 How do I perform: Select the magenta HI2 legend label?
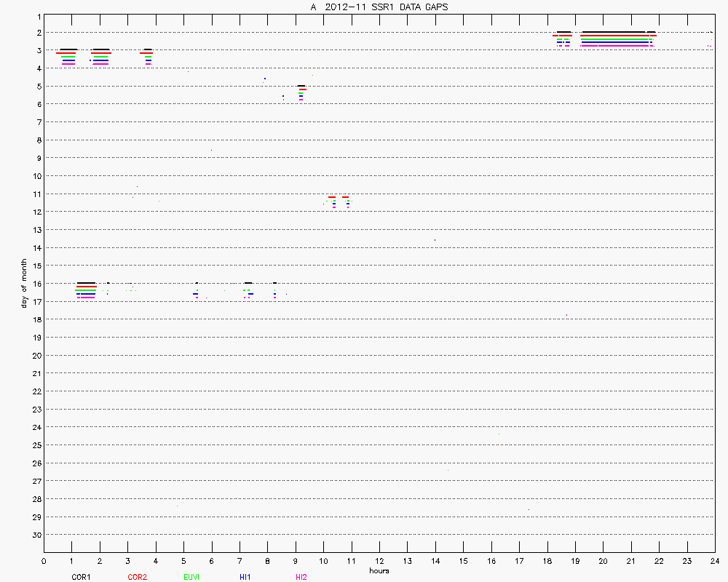click(x=301, y=577)
